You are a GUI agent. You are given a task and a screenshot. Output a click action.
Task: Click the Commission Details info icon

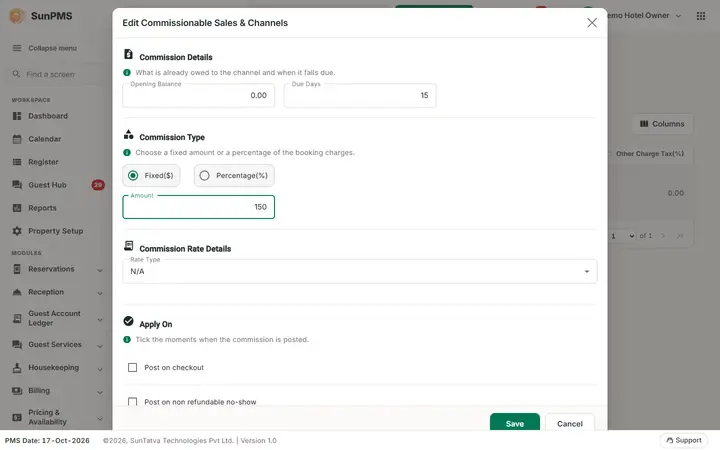127,73
